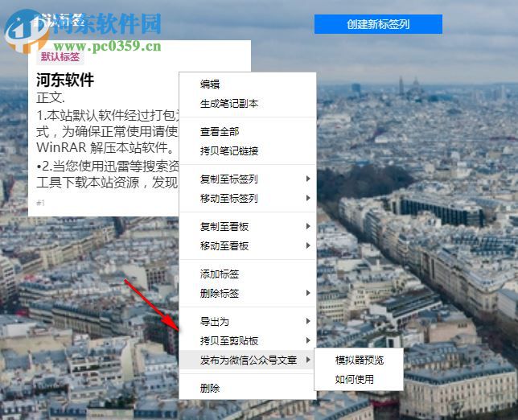Viewport: 518px width, 420px height.
Task: Click the 正文. line in the note
Action: coord(51,98)
